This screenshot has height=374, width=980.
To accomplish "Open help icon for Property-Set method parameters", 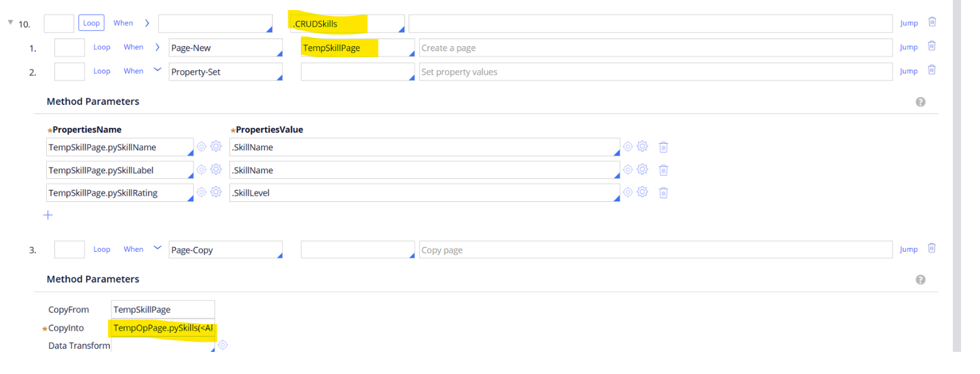I will tap(921, 102).
